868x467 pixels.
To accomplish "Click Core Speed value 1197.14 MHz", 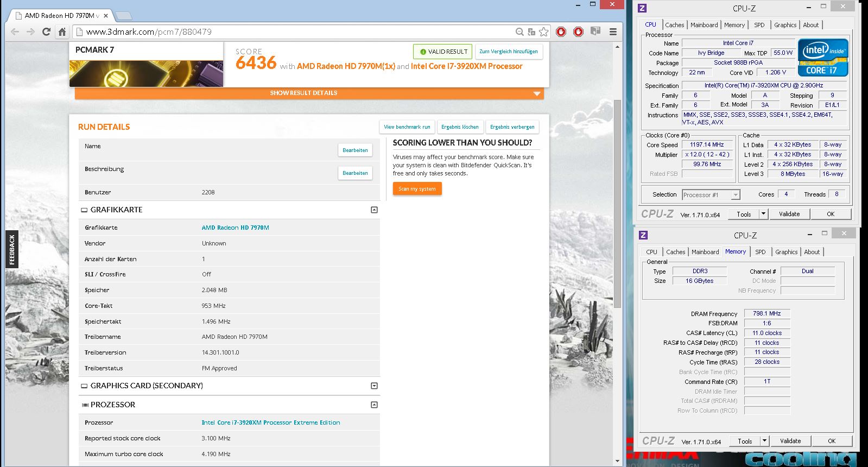I will pyautogui.click(x=707, y=145).
